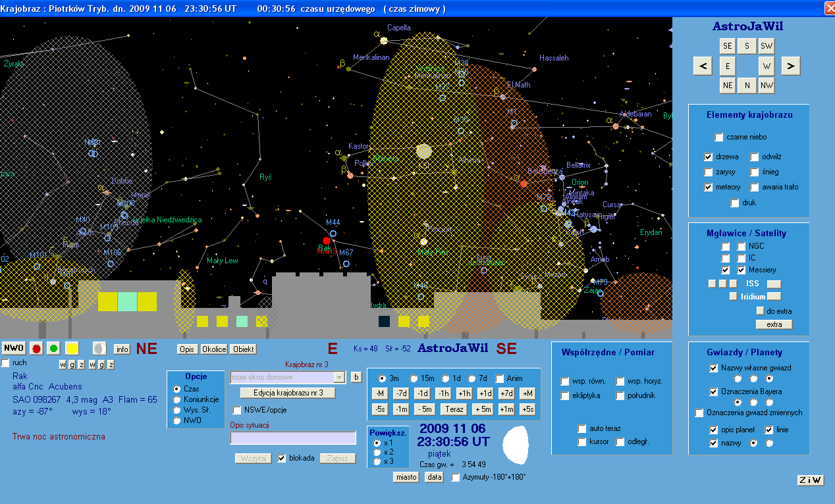Screen dimensions: 835x504
Task: Click the extra button
Action: pos(774,324)
